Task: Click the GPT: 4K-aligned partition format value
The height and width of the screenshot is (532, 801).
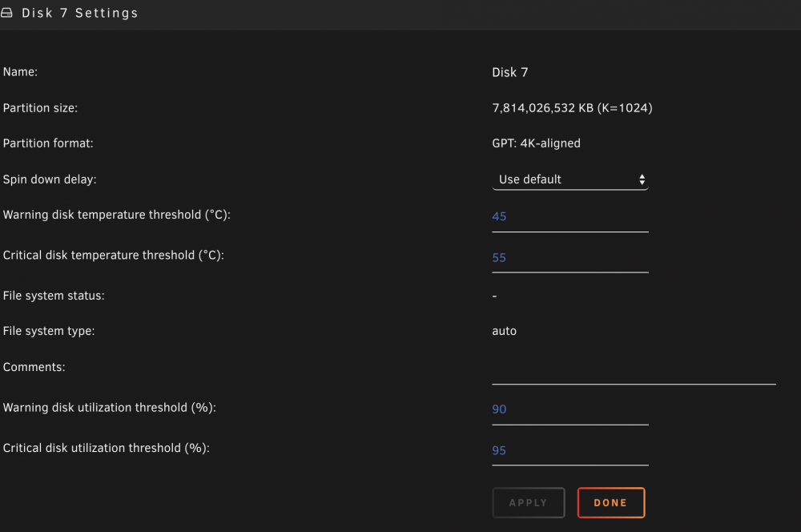Action: click(536, 143)
